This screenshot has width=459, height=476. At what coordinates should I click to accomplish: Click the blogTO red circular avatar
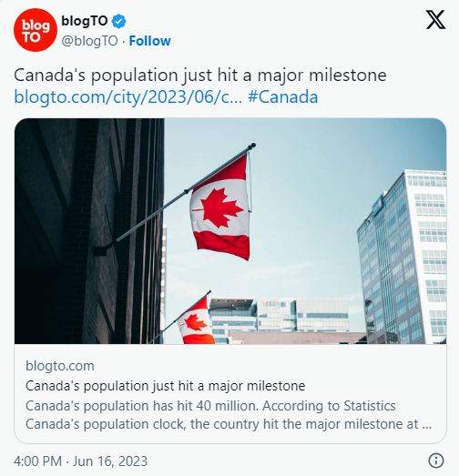[36, 30]
